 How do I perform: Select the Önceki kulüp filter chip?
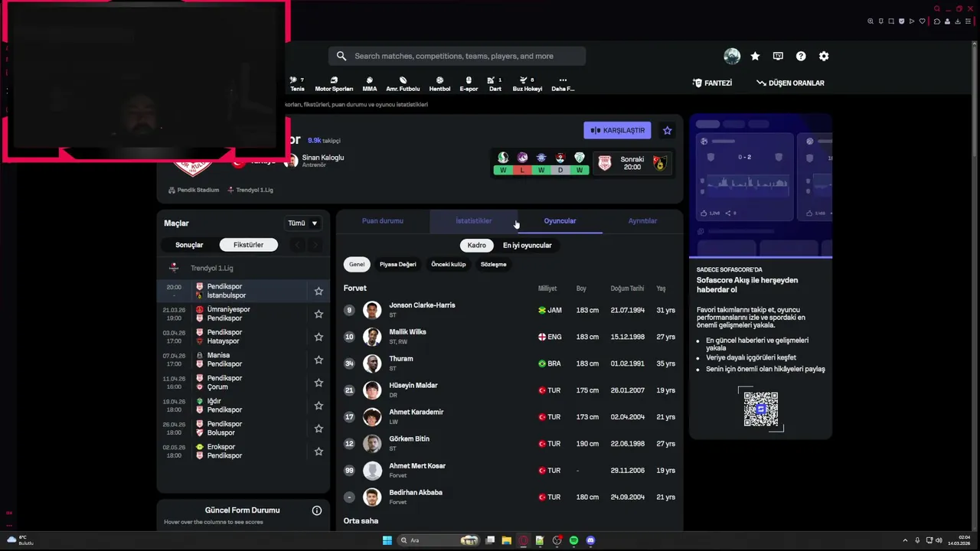click(x=448, y=264)
